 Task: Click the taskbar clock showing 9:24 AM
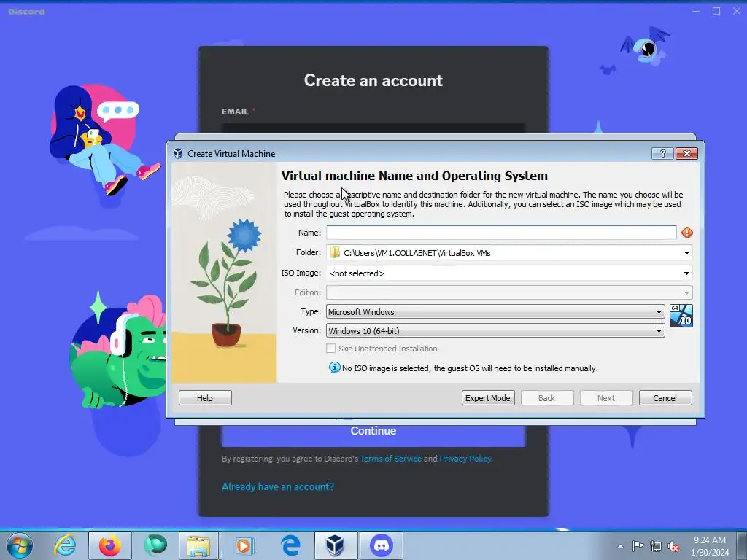pos(710,546)
